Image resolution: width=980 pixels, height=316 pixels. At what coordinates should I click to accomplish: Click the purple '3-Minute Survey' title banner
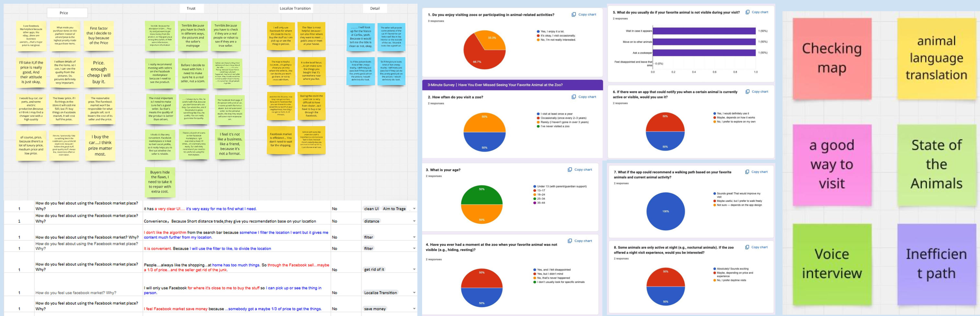(x=513, y=85)
